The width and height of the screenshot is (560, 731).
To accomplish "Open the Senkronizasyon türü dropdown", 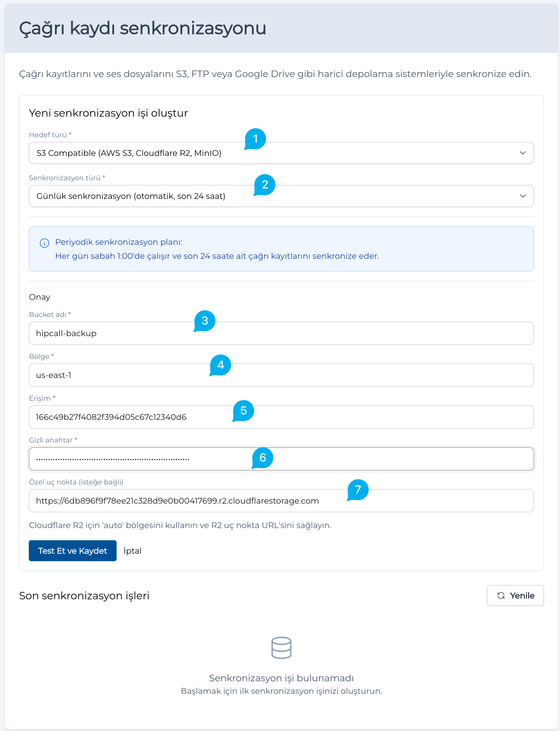I will 281,196.
